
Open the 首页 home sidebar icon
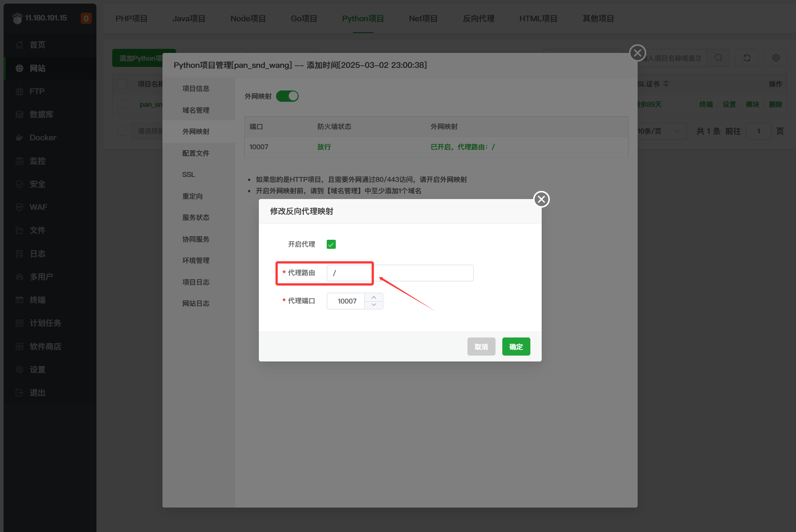pos(19,45)
